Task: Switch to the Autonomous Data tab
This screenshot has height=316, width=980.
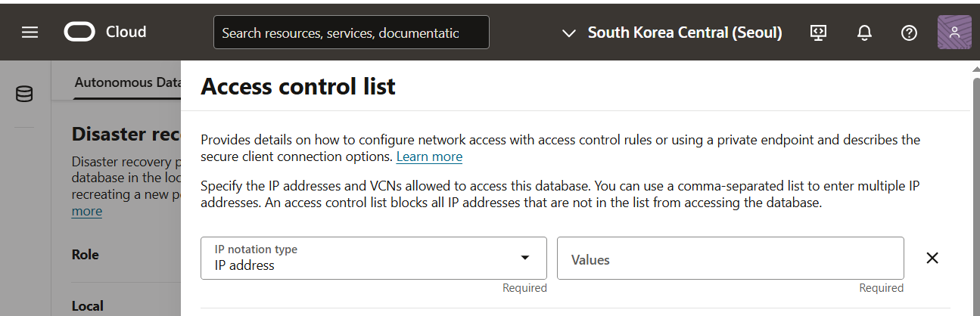Action: click(127, 82)
